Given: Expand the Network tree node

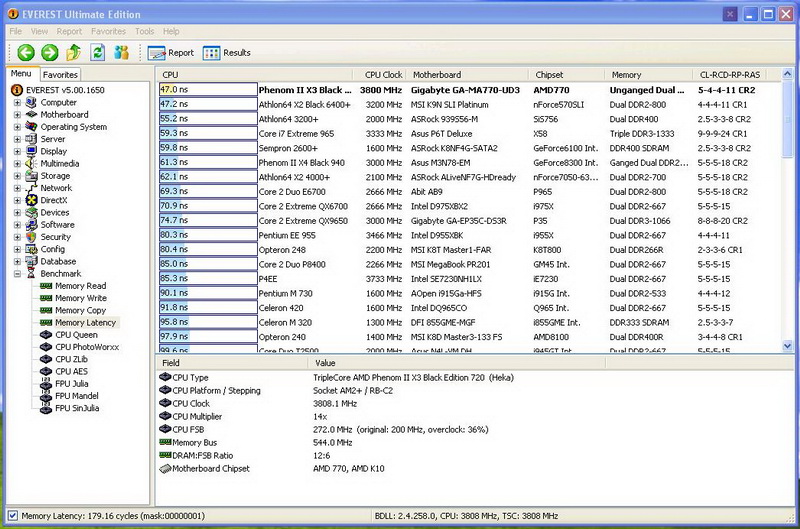Looking at the screenshot, I should [x=17, y=188].
